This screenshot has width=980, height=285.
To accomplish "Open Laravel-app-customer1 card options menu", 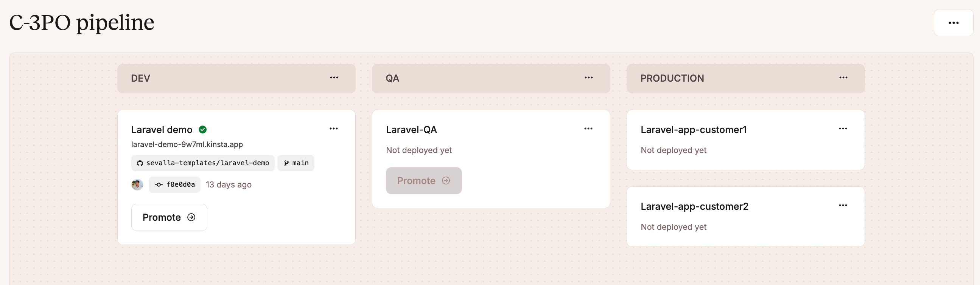I will pos(842,129).
